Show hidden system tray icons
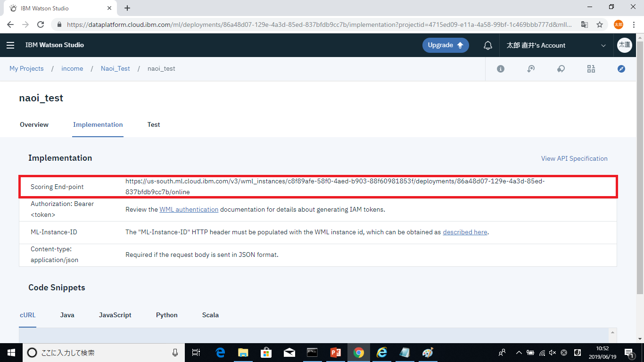The width and height of the screenshot is (644, 362). 519,353
